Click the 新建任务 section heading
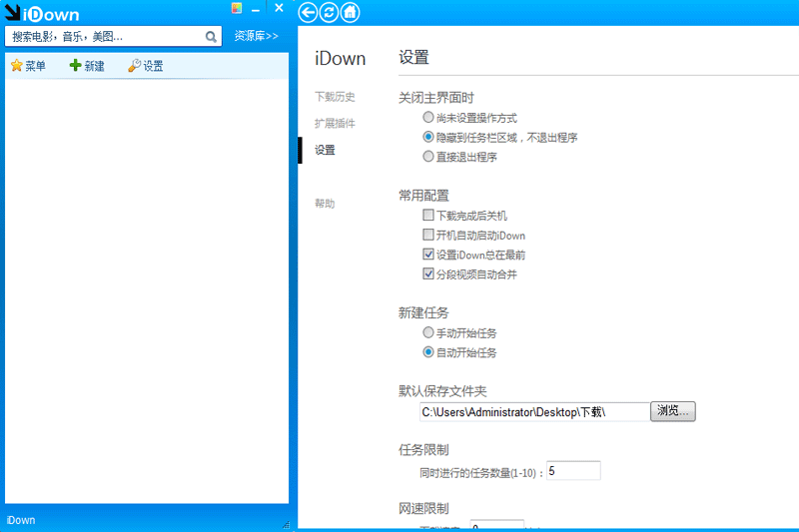 tap(423, 313)
